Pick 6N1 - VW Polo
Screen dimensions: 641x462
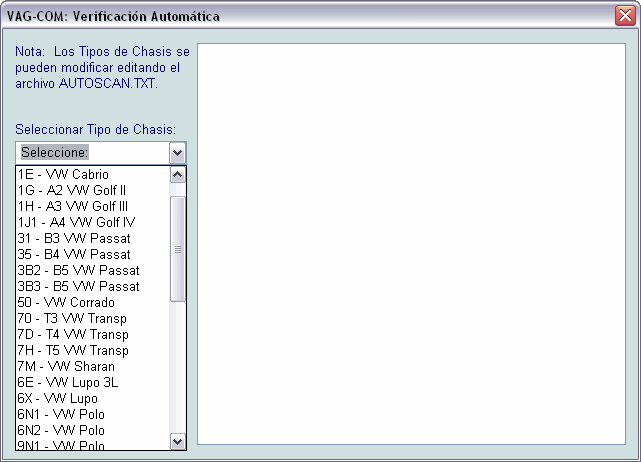point(61,414)
